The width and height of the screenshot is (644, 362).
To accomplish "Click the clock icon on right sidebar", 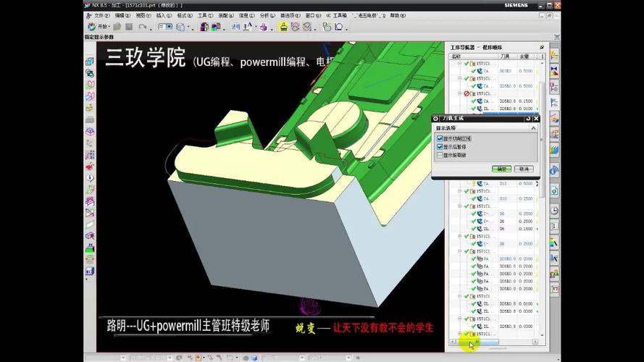I will coord(554,210).
